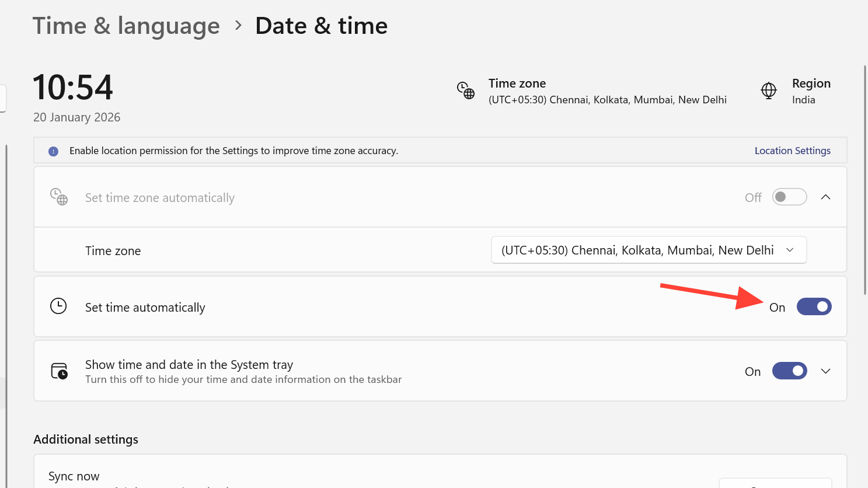The height and width of the screenshot is (488, 868).
Task: Click the calendar-clock icon for System tray setting
Action: pyautogui.click(x=59, y=371)
